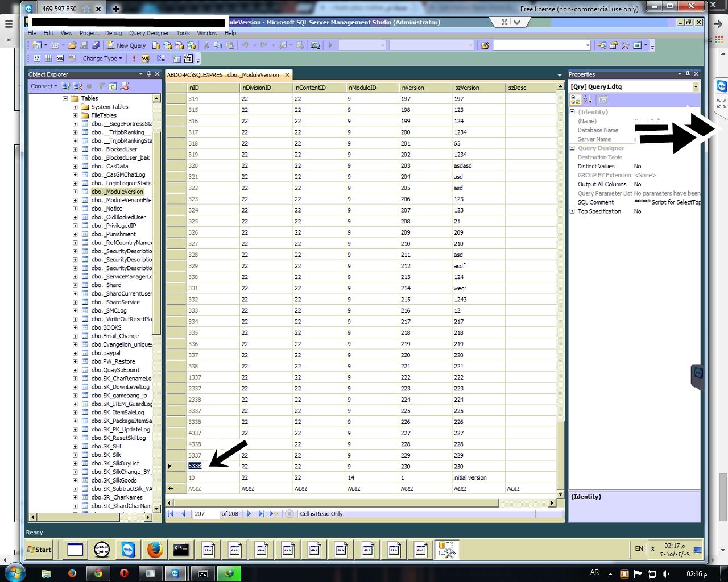This screenshot has width=728, height=582.
Task: Click Alphabetical sort icon in Properties
Action: tap(588, 100)
